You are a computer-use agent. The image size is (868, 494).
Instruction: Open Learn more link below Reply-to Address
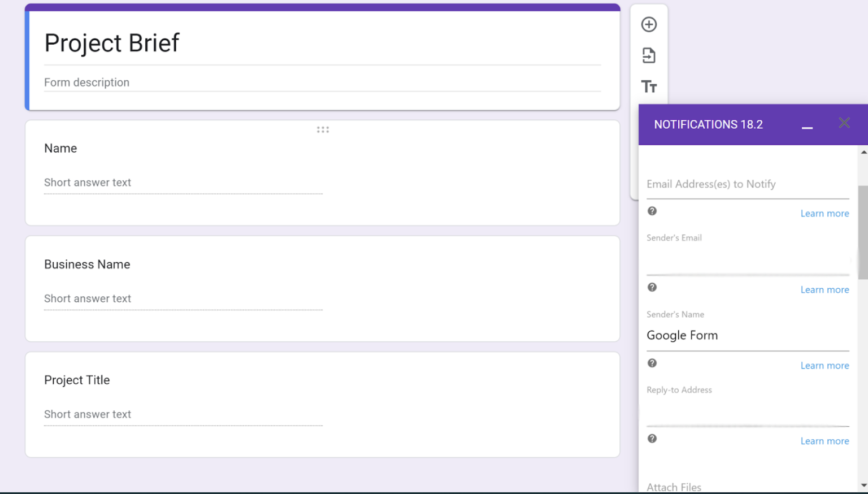tap(824, 441)
